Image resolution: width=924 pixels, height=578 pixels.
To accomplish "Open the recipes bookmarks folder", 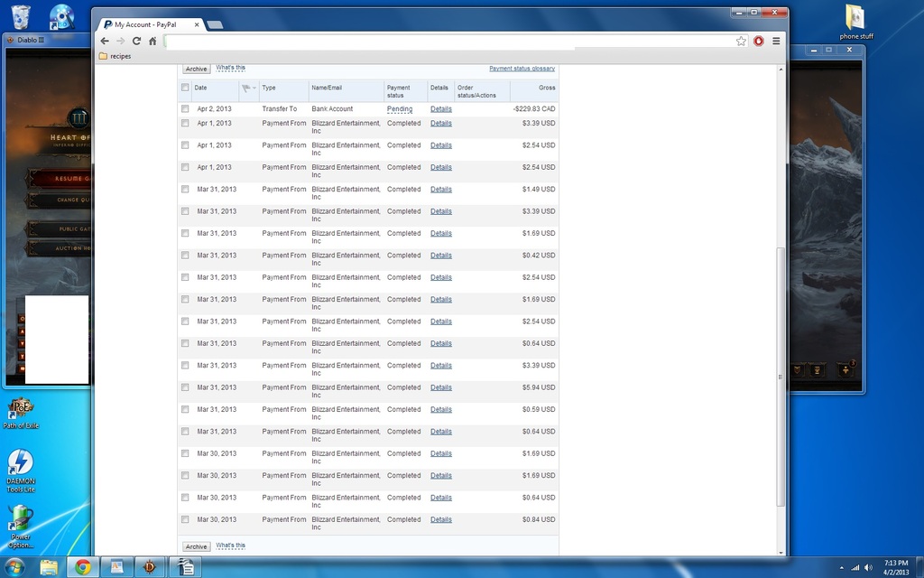I will click(x=118, y=56).
